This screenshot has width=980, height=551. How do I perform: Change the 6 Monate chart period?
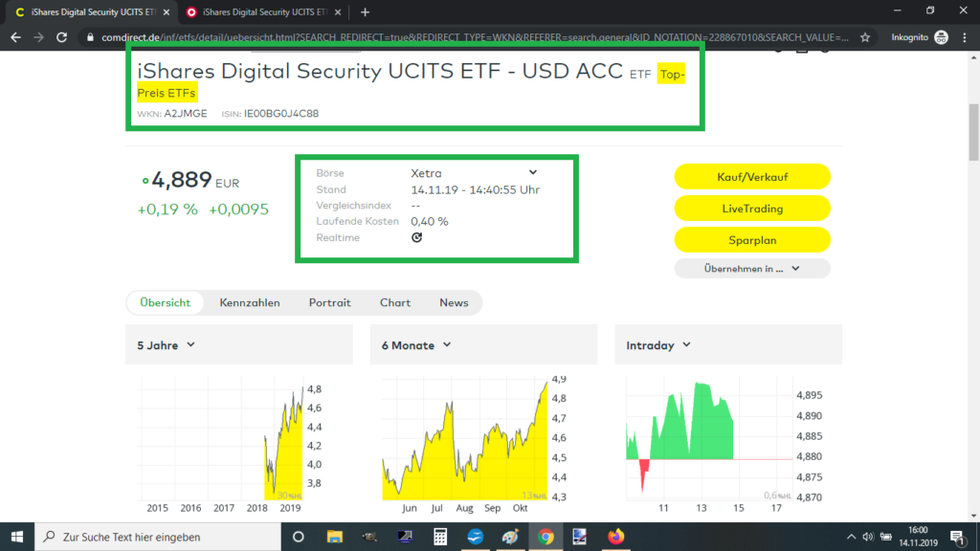click(x=416, y=344)
